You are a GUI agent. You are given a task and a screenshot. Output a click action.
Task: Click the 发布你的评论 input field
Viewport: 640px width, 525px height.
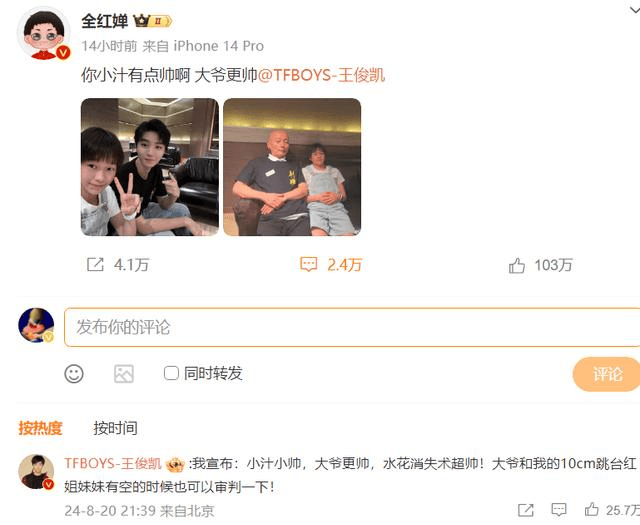click(352, 327)
